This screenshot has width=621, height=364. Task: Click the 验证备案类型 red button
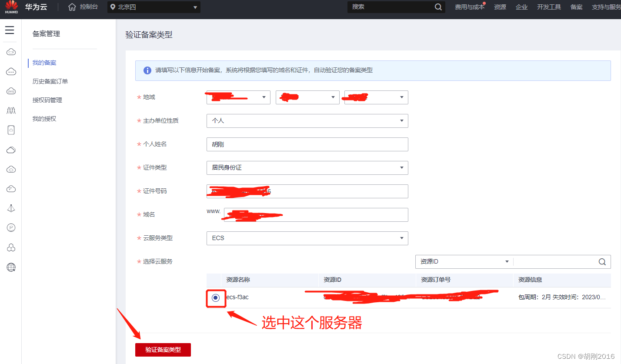[163, 350]
